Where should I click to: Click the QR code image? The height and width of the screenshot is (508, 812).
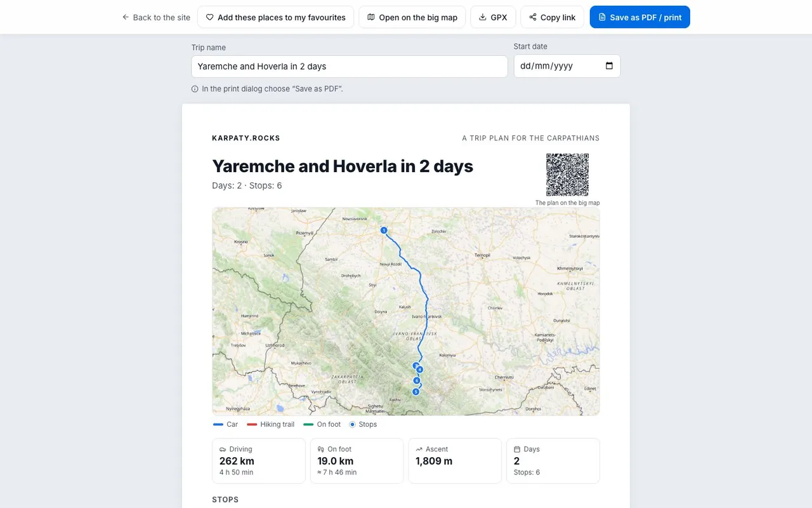coord(568,175)
